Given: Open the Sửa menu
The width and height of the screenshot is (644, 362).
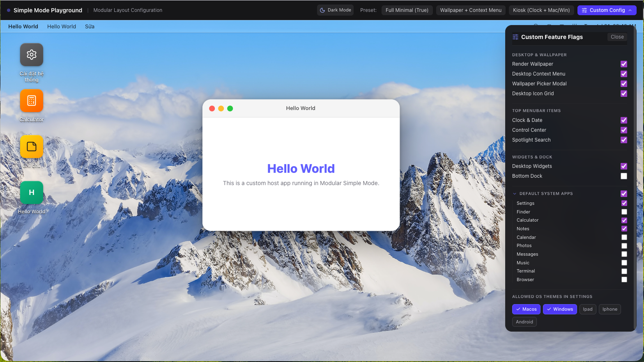Looking at the screenshot, I should click(90, 26).
